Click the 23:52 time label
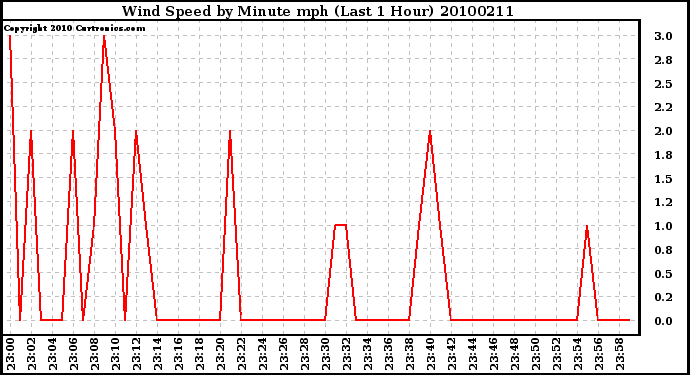 (x=557, y=354)
